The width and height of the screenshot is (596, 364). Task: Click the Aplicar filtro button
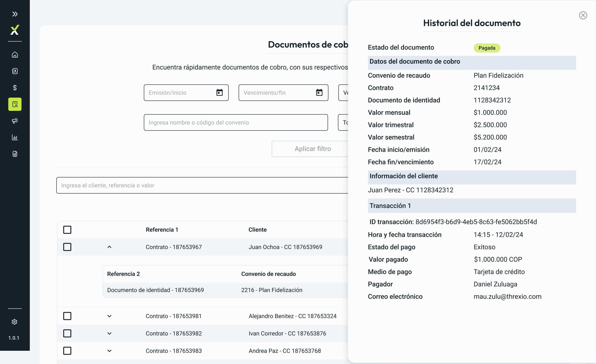(310, 149)
